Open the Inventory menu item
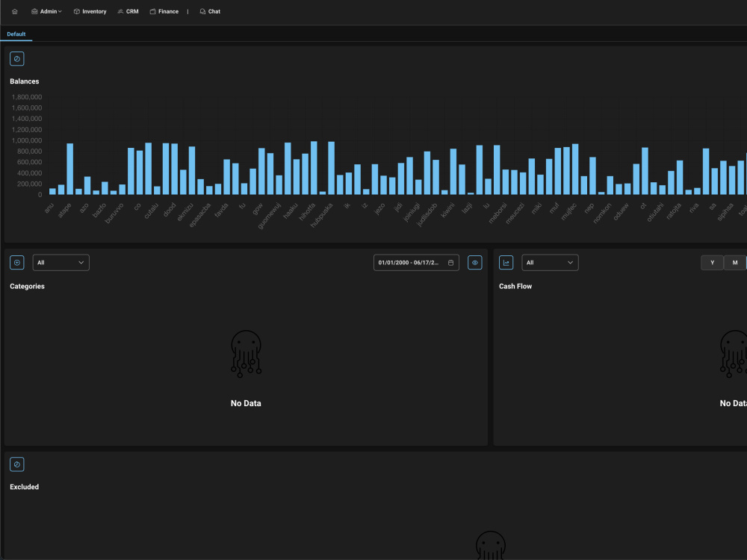Image resolution: width=747 pixels, height=560 pixels. [90, 11]
